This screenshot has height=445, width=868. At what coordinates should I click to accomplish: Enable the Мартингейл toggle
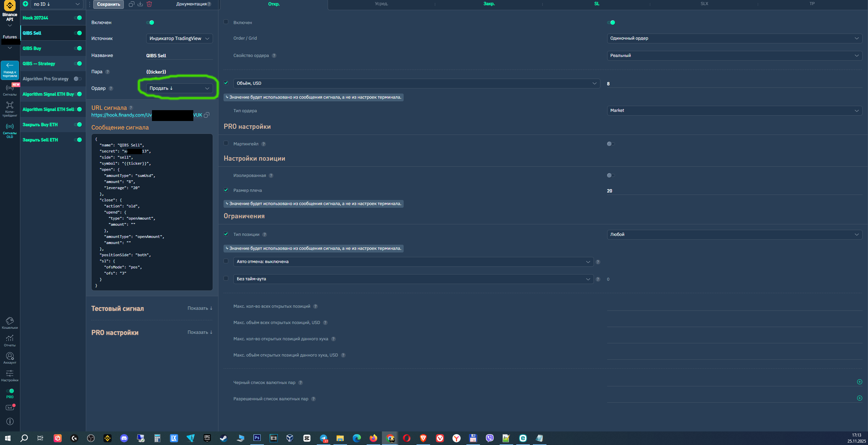tap(611, 144)
